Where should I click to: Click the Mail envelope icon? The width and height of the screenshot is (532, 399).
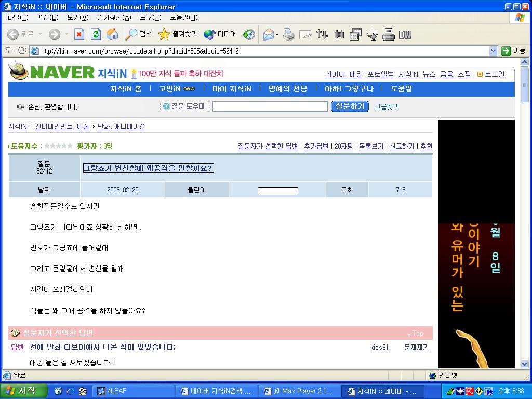[269, 34]
